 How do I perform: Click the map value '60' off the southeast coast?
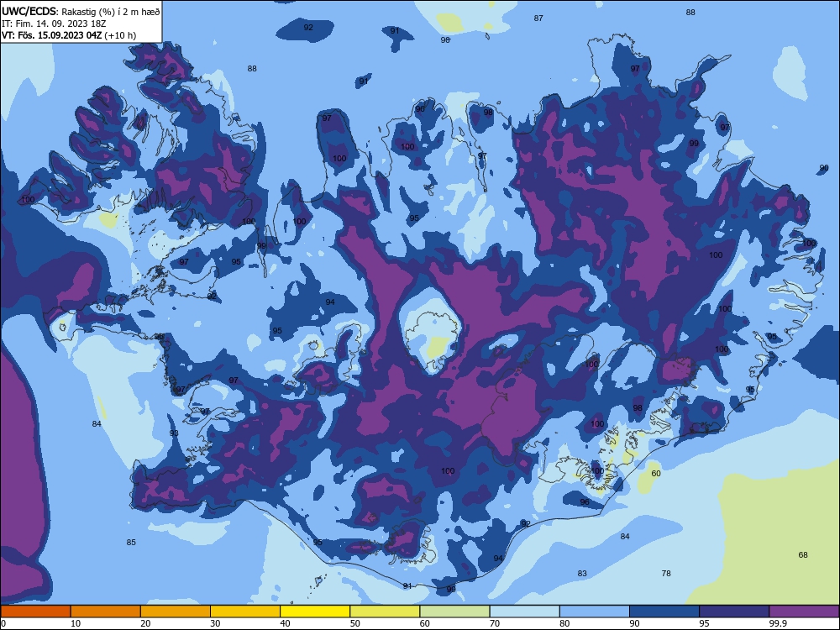pos(656,474)
